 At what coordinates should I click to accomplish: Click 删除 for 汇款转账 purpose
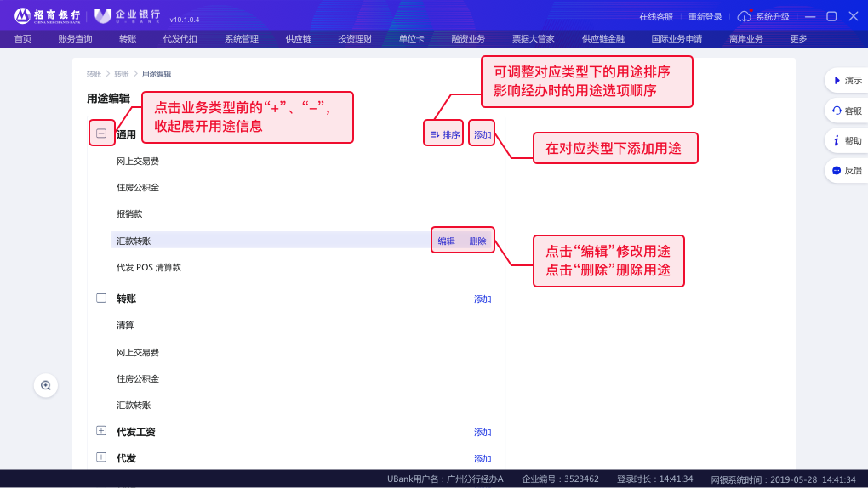[478, 241]
